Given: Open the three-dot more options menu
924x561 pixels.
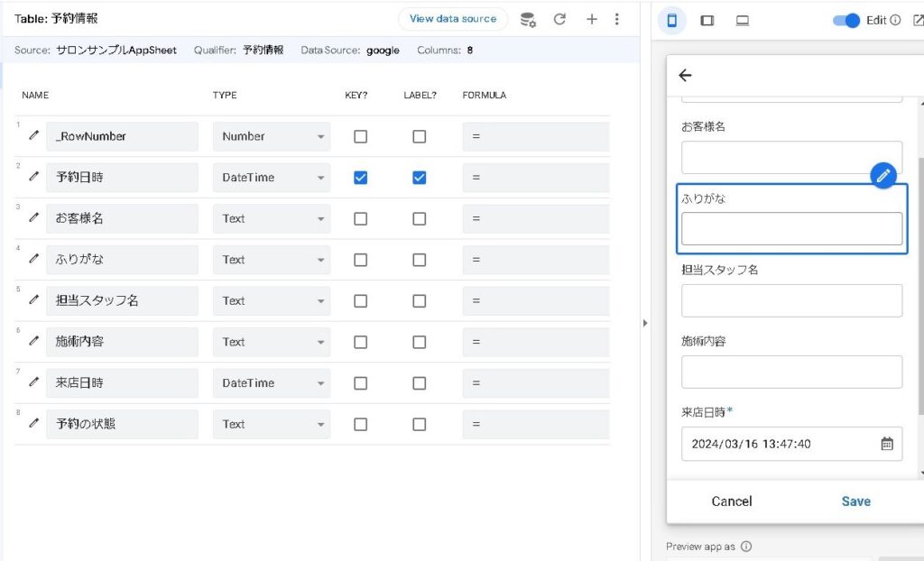Looking at the screenshot, I should pos(617,19).
